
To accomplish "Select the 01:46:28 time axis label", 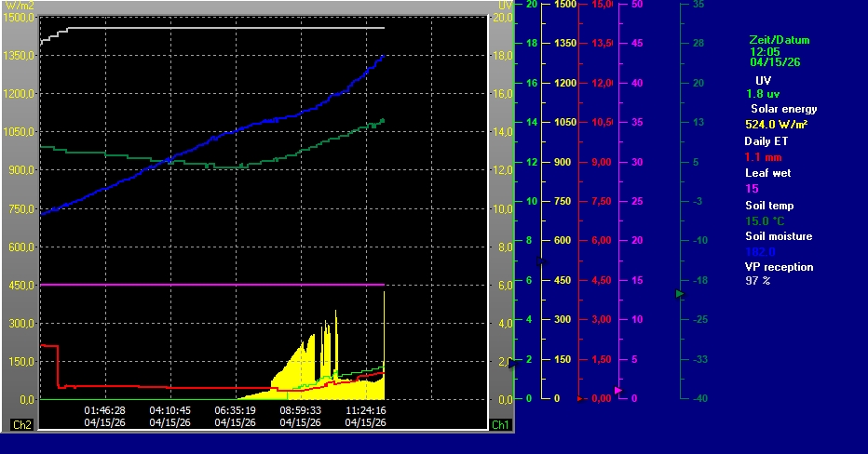I will 104,409.
